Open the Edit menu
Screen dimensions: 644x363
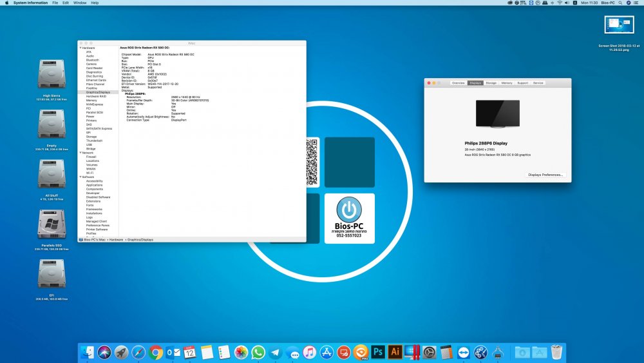point(66,3)
